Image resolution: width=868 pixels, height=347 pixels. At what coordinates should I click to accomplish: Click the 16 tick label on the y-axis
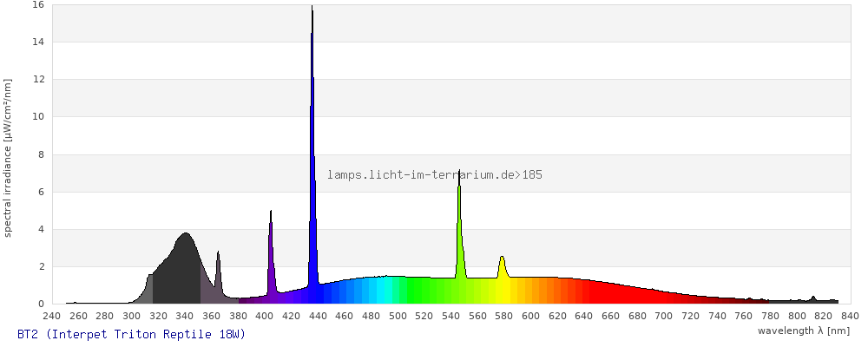tap(37, 5)
